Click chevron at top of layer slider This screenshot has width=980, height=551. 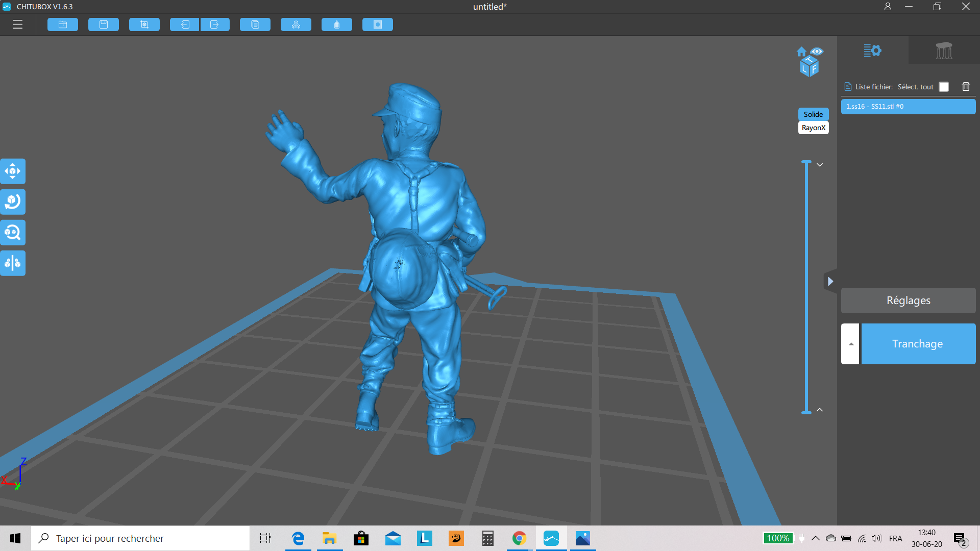click(820, 165)
